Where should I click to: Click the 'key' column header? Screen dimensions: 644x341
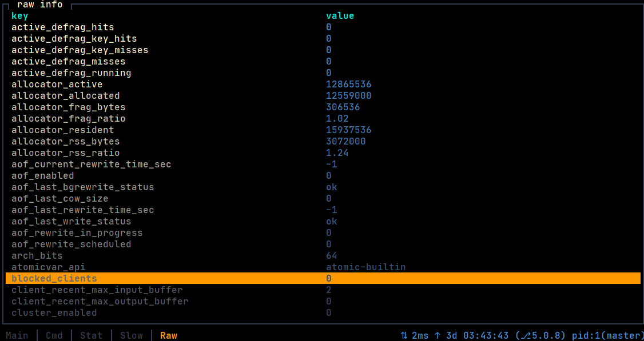point(19,16)
